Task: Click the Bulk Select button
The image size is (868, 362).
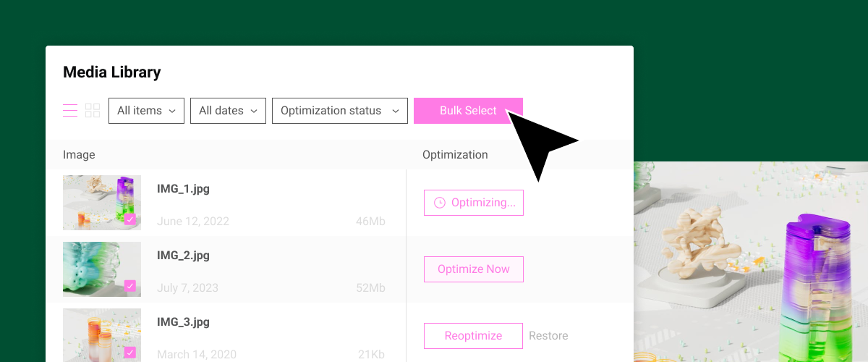Action: (468, 111)
